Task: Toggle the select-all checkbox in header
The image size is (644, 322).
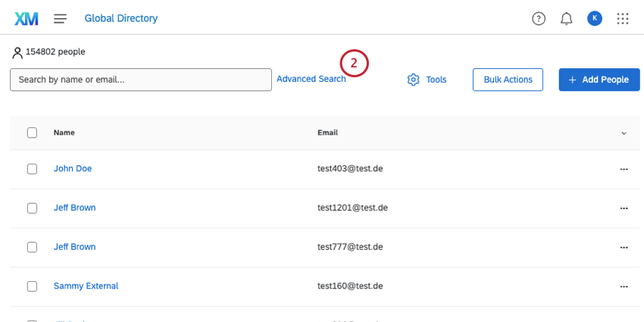Action: [32, 133]
